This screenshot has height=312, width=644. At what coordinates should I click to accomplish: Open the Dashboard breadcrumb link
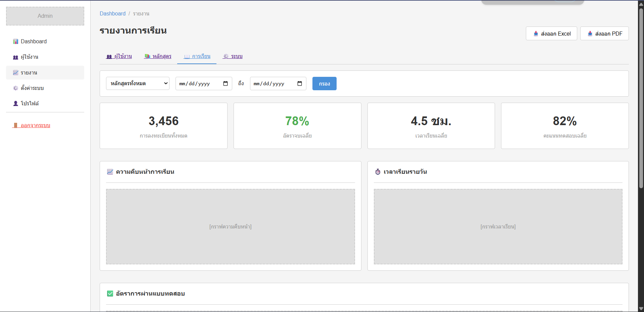112,13
